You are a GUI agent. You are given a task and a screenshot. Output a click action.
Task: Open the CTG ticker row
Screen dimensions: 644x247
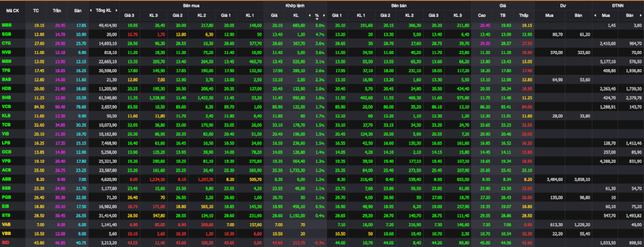(x=322, y=43)
